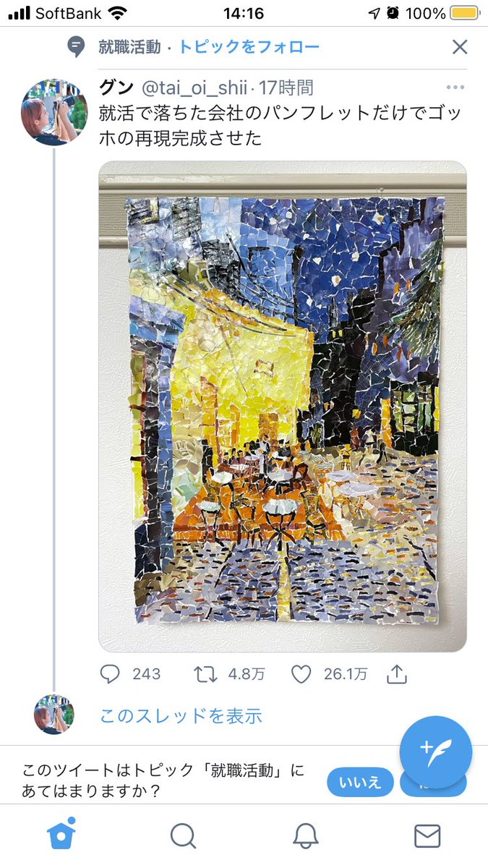Answer いいえ to the topic relevance question
Screen dimensions: 488x868
[360, 783]
